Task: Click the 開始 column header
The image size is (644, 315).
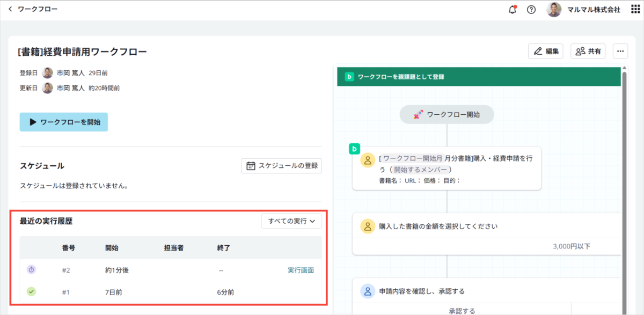Action: (112, 248)
